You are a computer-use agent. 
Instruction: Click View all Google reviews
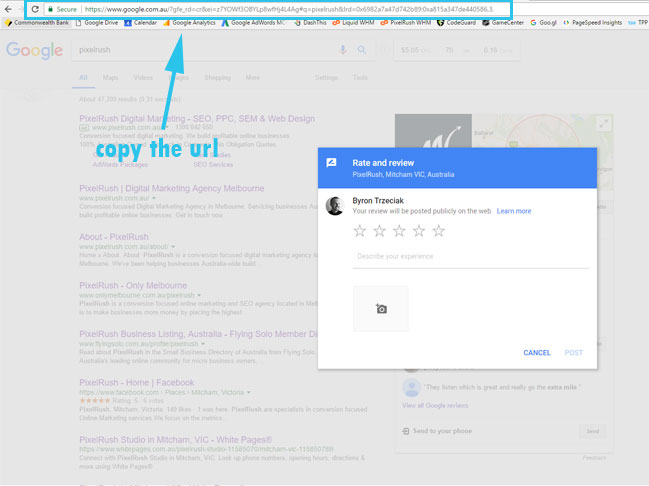435,405
